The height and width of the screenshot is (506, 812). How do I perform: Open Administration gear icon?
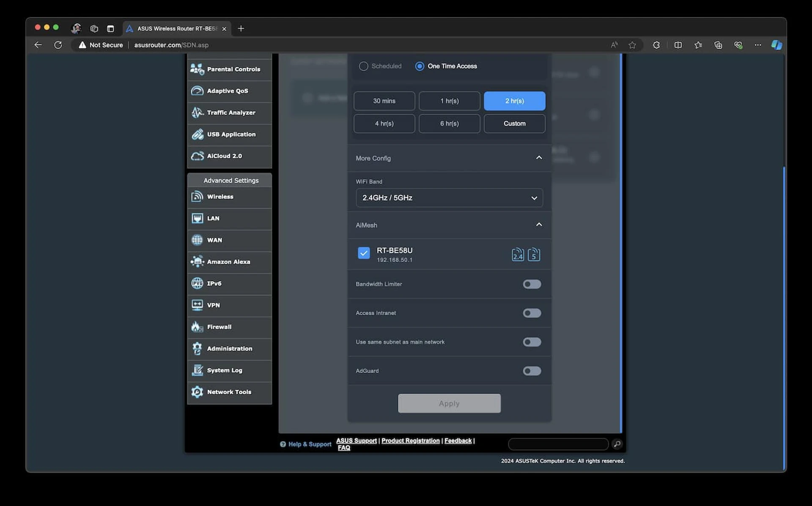point(197,348)
